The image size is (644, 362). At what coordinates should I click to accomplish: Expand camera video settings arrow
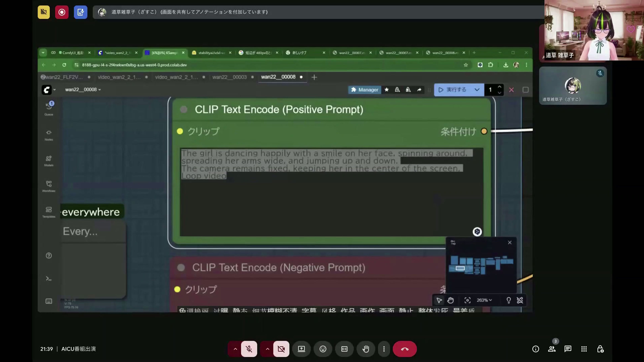coord(267,349)
